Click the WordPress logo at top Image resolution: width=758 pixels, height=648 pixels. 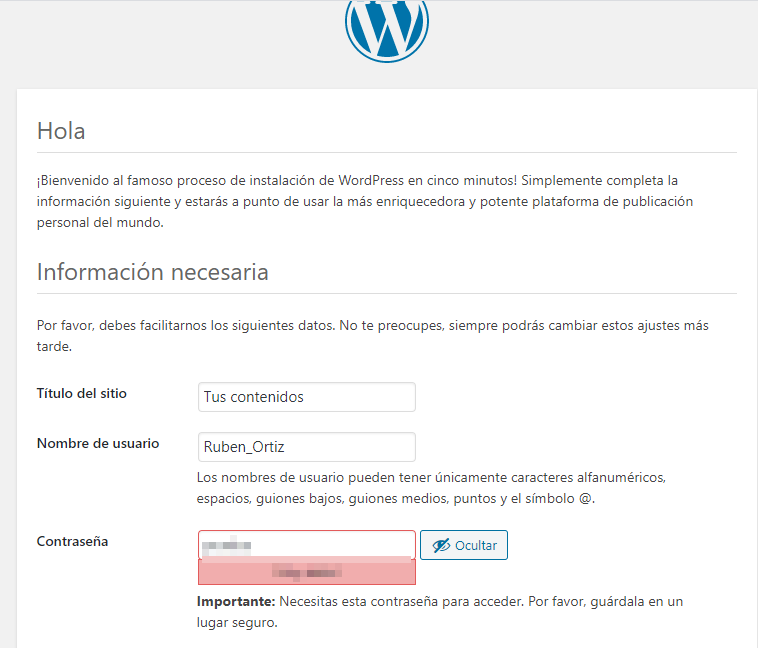pos(387,30)
